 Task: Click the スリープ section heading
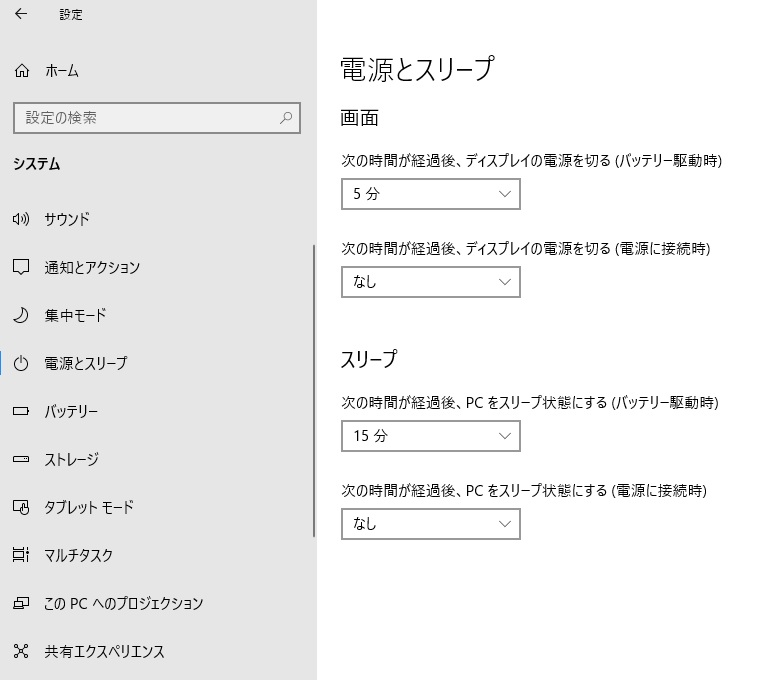click(x=368, y=360)
